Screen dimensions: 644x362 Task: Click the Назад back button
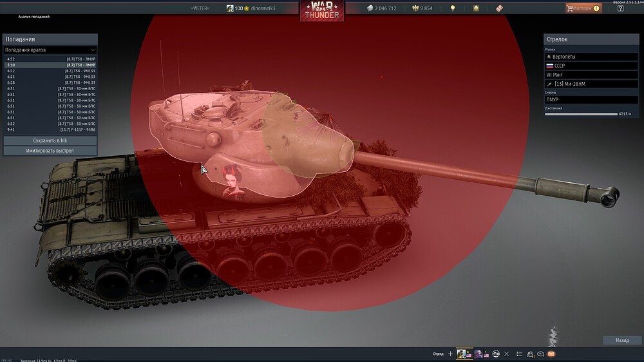click(622, 340)
